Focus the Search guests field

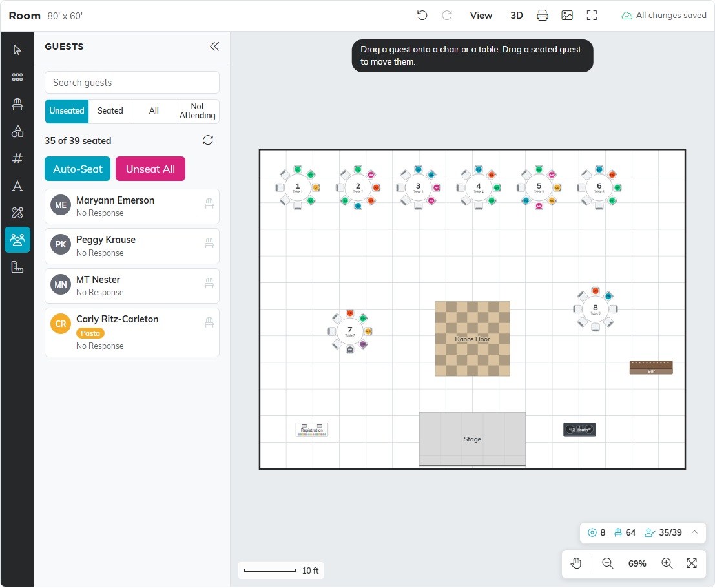coord(132,83)
